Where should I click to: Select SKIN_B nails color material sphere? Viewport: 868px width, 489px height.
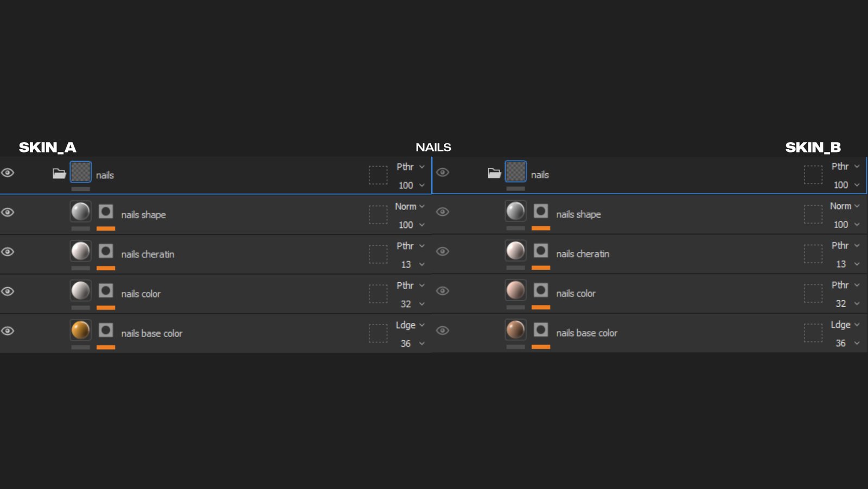pos(516,290)
